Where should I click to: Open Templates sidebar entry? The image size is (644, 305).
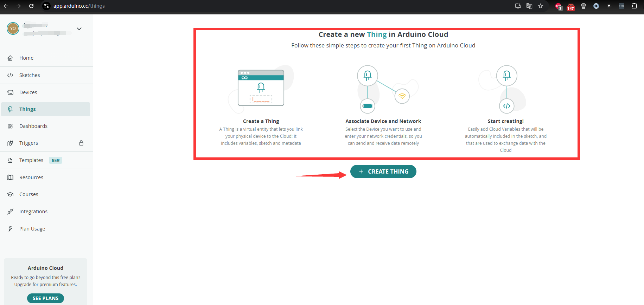click(x=46, y=160)
